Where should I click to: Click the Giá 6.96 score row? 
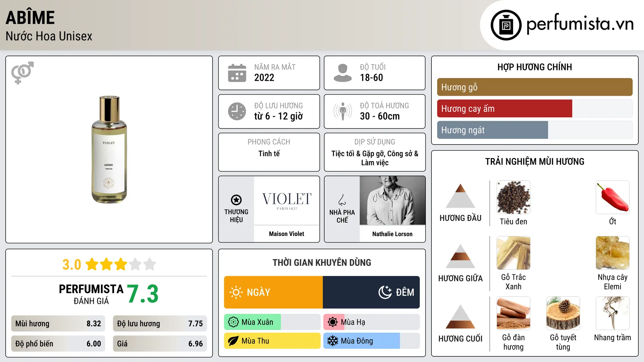point(160,344)
